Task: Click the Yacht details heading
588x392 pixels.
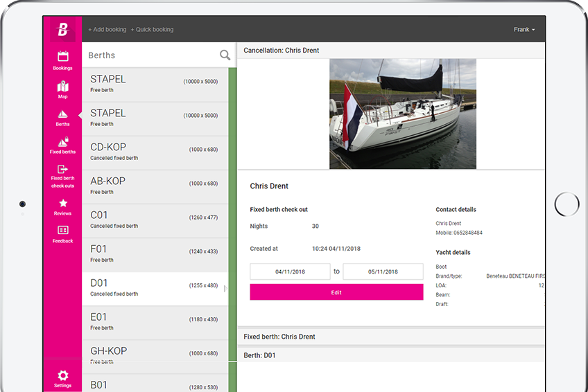Action: 453,252
